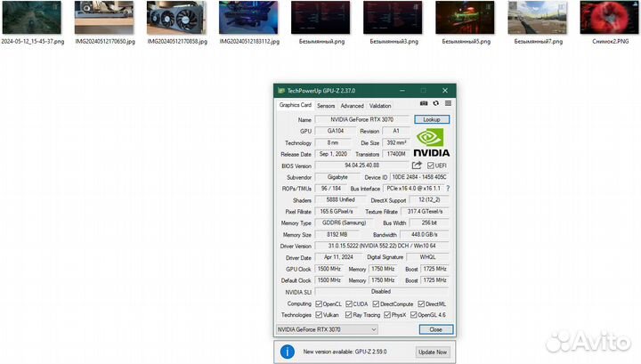The height and width of the screenshot is (364, 641).
Task: Close GPU-Z with title bar X
Action: pyautogui.click(x=445, y=90)
